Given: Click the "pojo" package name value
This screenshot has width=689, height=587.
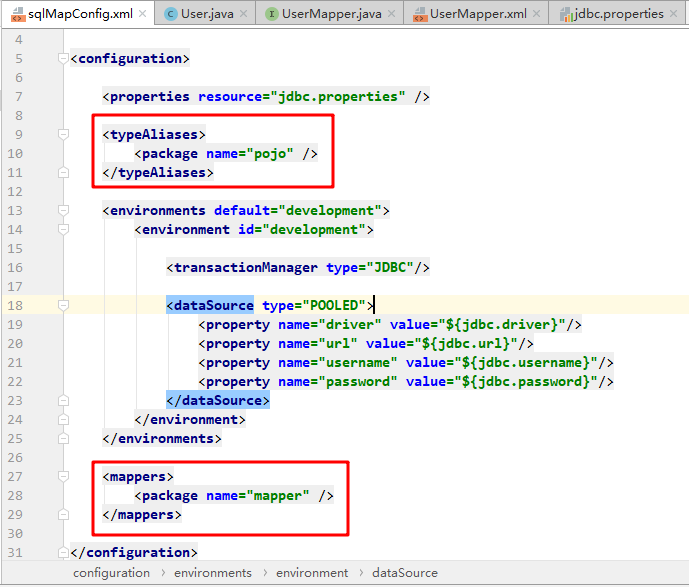Looking at the screenshot, I should (269, 154).
